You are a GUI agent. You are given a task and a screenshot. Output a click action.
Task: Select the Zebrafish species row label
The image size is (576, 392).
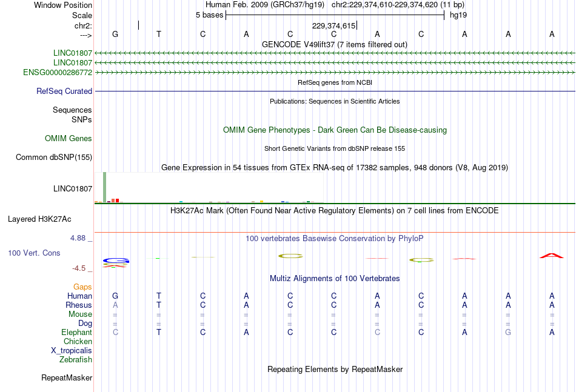pyautogui.click(x=76, y=359)
